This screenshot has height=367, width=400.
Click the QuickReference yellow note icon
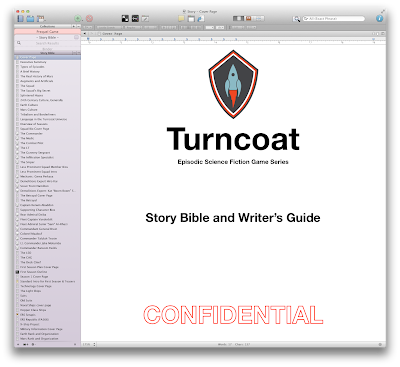click(181, 19)
